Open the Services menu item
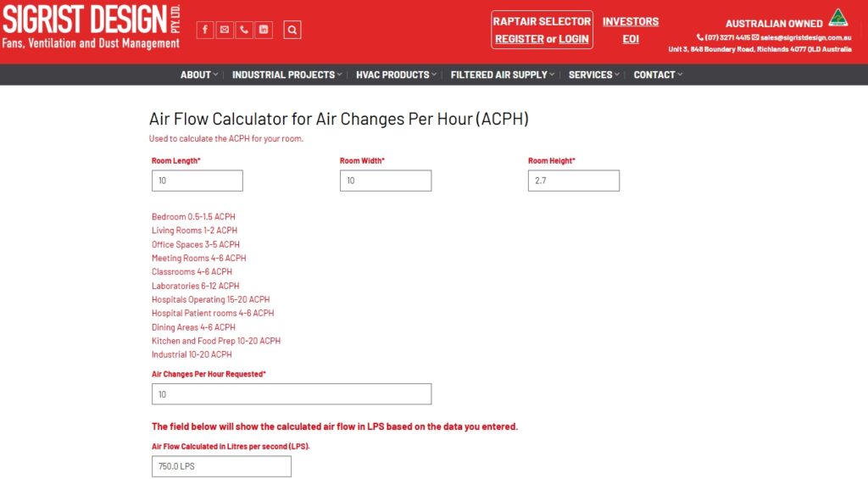This screenshot has height=479, width=868. (x=594, y=75)
